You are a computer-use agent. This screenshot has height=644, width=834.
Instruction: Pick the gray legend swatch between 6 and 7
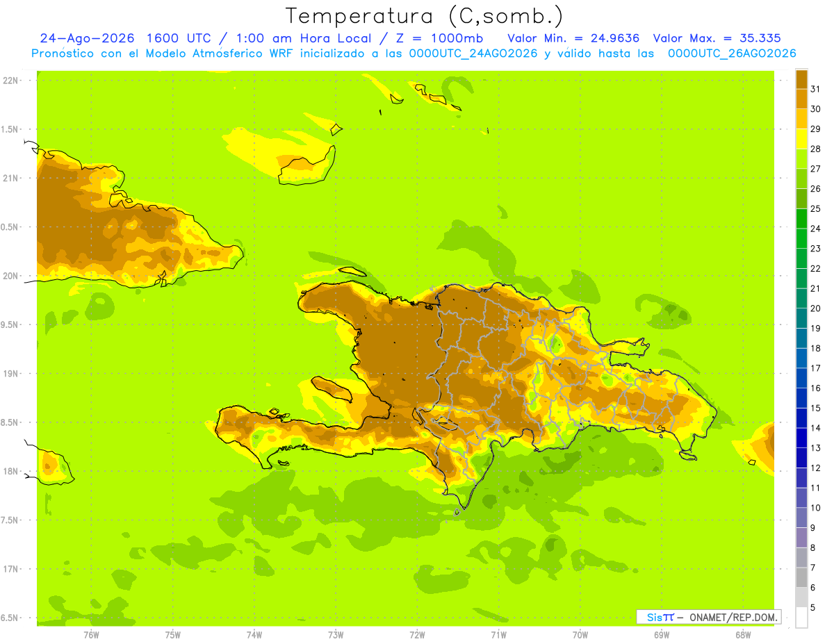(x=801, y=577)
